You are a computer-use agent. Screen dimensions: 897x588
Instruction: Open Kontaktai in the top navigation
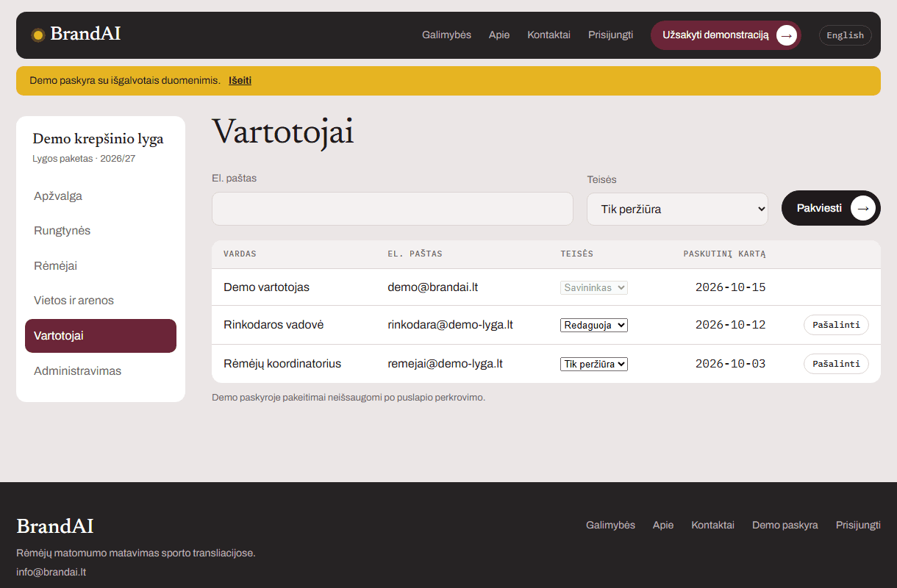[x=548, y=35]
